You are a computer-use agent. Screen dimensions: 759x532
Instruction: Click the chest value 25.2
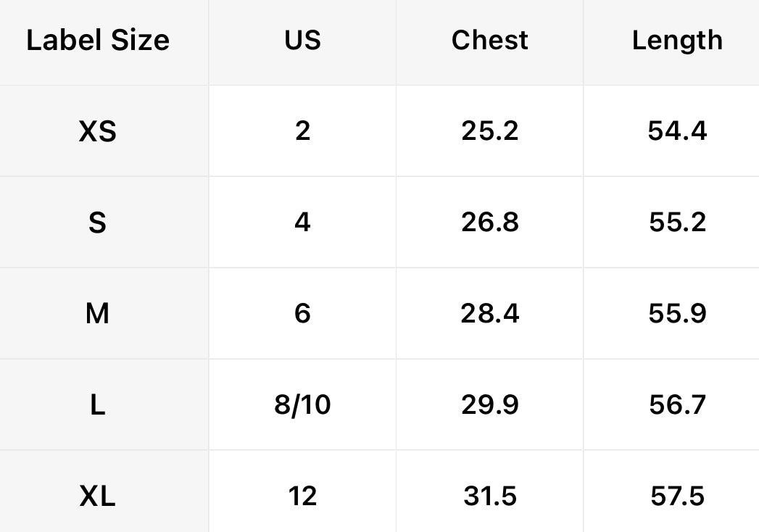[489, 131]
